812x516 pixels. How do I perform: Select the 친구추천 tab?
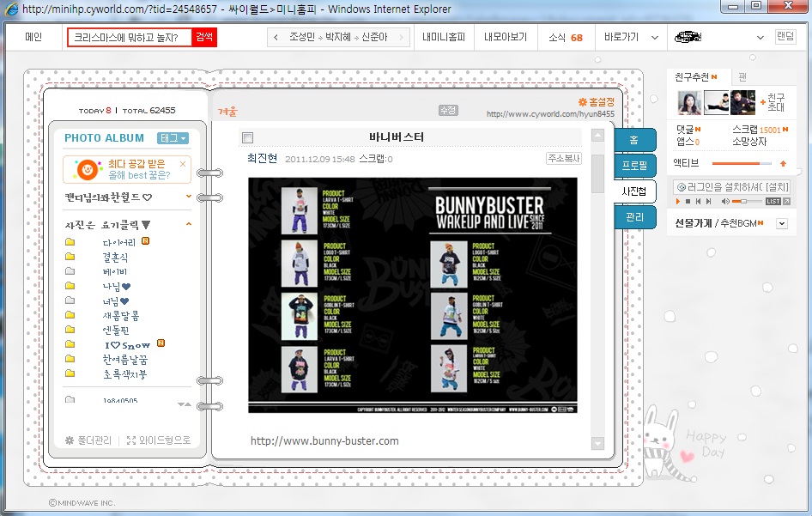(696, 77)
